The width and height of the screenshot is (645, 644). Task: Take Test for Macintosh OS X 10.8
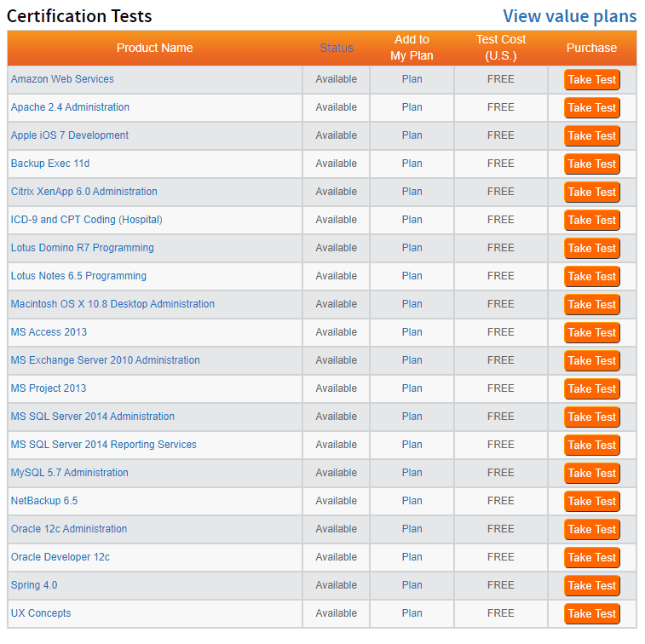[x=591, y=304]
